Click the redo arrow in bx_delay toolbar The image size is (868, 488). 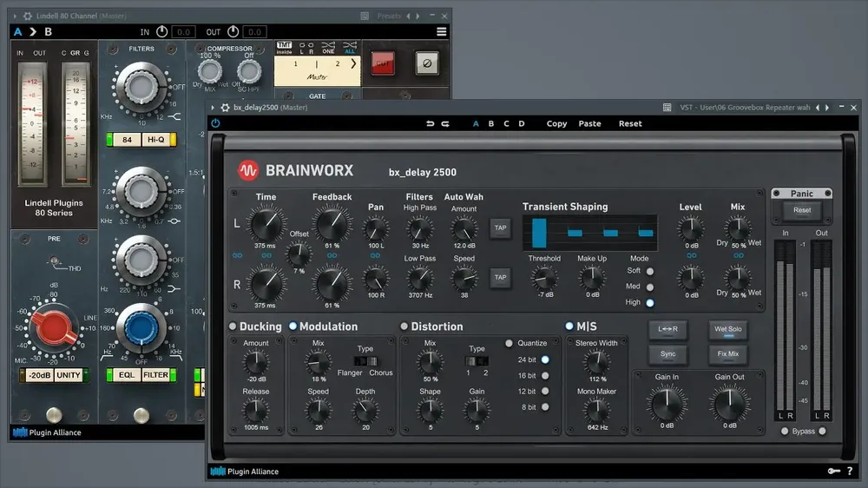445,123
